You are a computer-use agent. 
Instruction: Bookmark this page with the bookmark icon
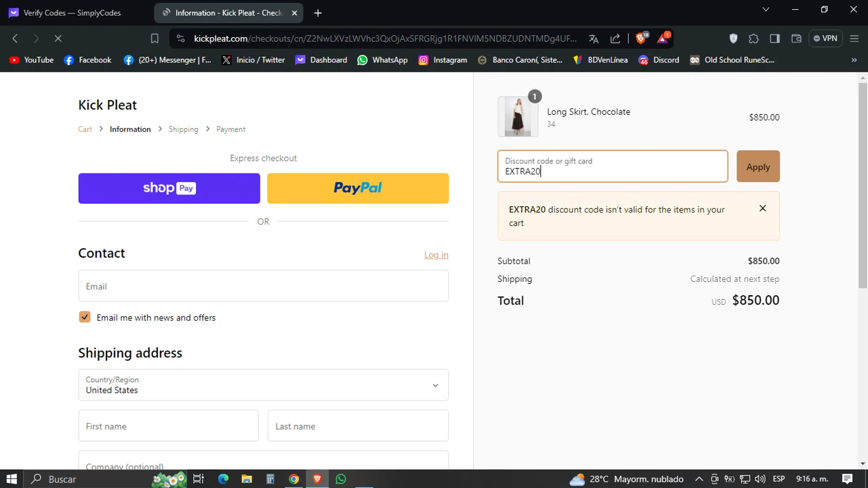(155, 38)
